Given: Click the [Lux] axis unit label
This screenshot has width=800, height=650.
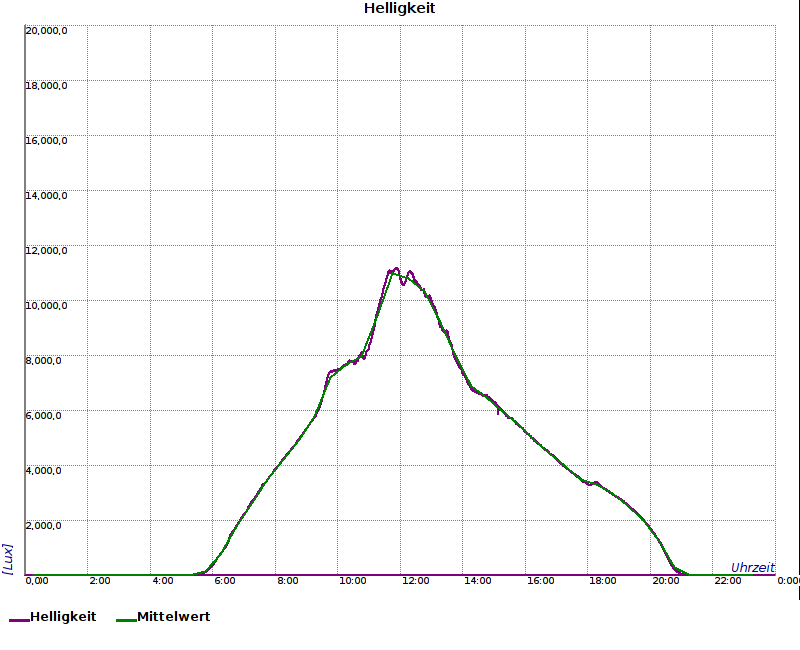Looking at the screenshot, I should click(x=7, y=559).
